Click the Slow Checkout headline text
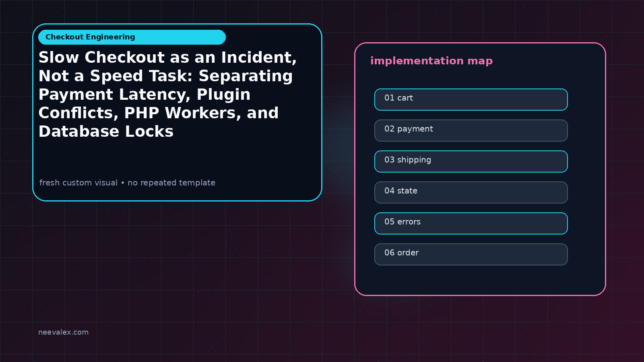 coord(167,95)
